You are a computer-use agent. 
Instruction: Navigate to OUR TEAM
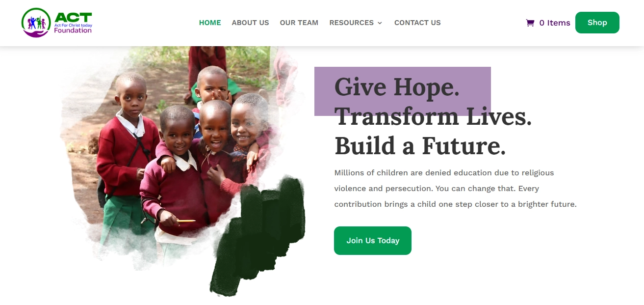click(x=299, y=23)
